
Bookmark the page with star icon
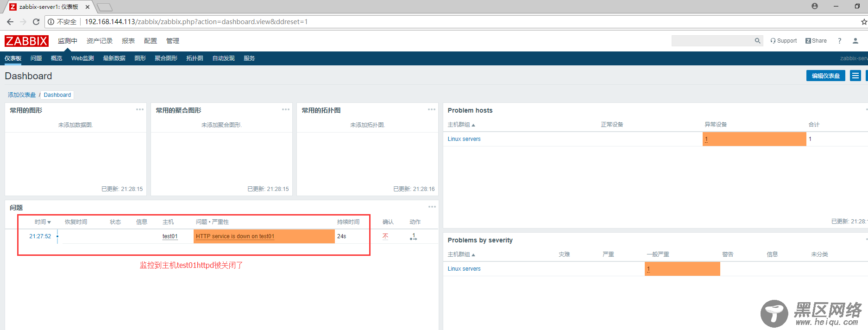pyautogui.click(x=864, y=22)
